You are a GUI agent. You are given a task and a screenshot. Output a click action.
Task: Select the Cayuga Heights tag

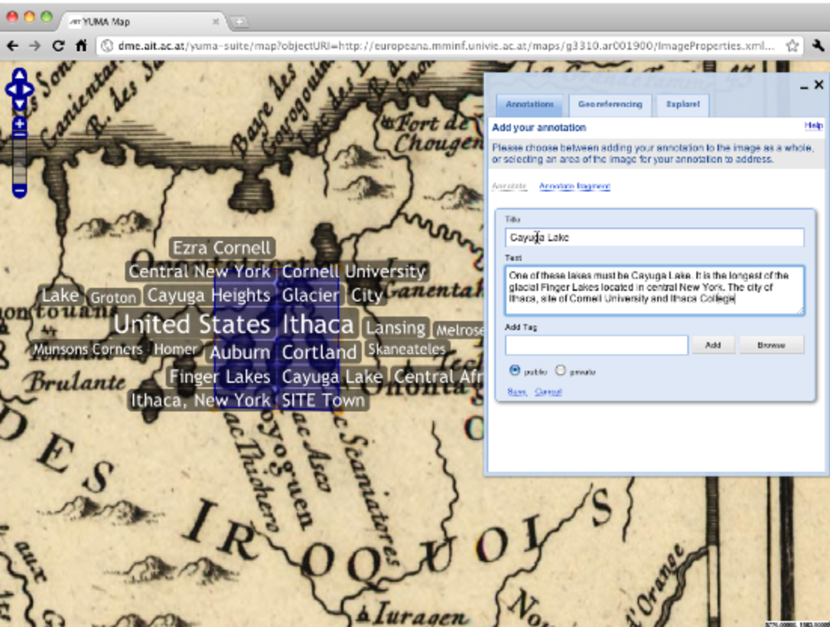209,295
